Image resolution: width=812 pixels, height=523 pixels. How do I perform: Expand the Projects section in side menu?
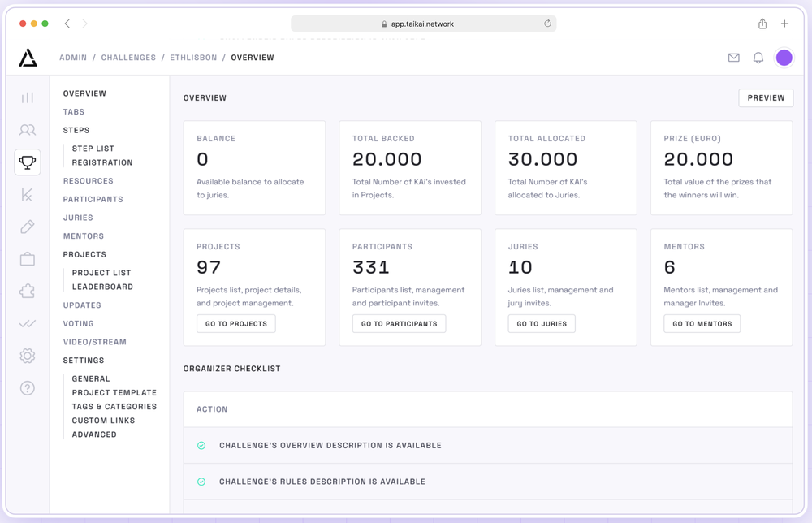click(84, 254)
